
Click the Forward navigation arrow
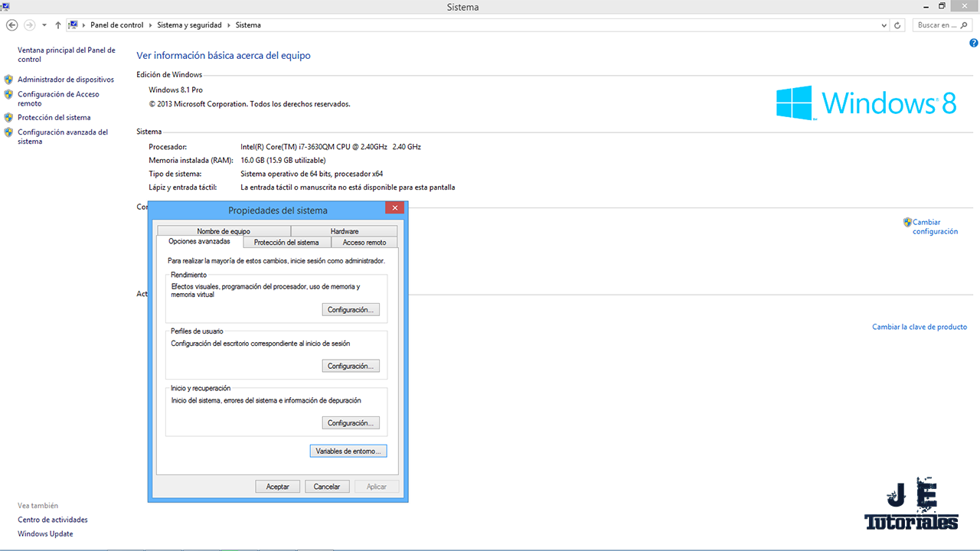click(x=30, y=25)
